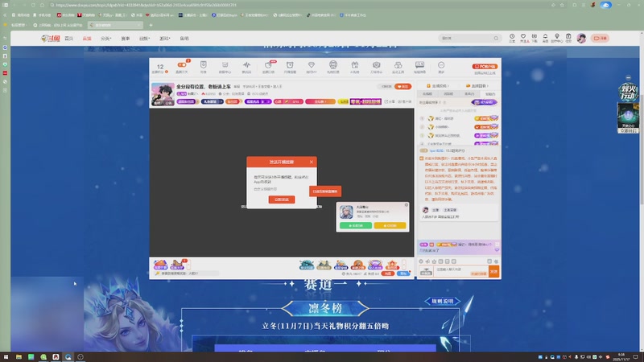The image size is (644, 362).
Task: Open the 规则说明 rules button
Action: 442,301
